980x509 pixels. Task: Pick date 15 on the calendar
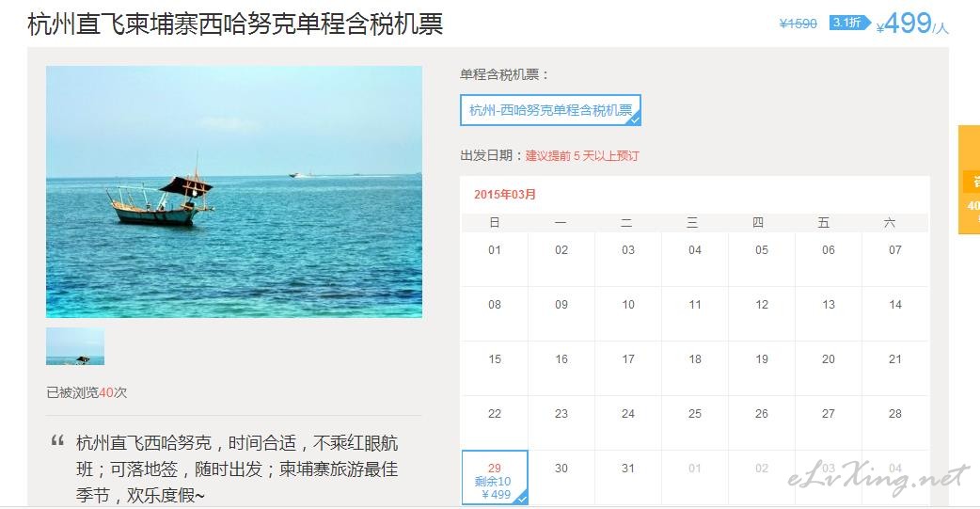495,368
